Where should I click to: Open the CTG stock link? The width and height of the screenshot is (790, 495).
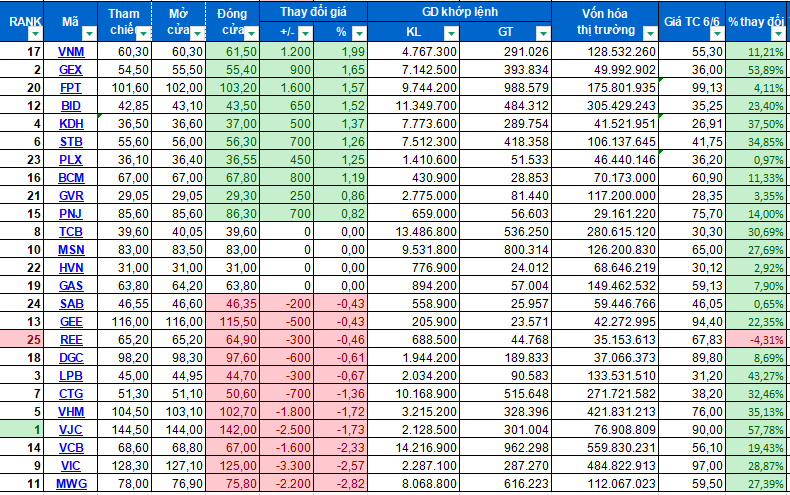pos(71,394)
